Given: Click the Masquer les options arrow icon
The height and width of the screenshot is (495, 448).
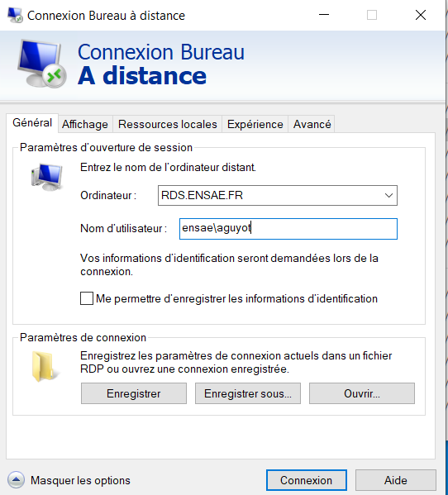Looking at the screenshot, I should coord(16,480).
